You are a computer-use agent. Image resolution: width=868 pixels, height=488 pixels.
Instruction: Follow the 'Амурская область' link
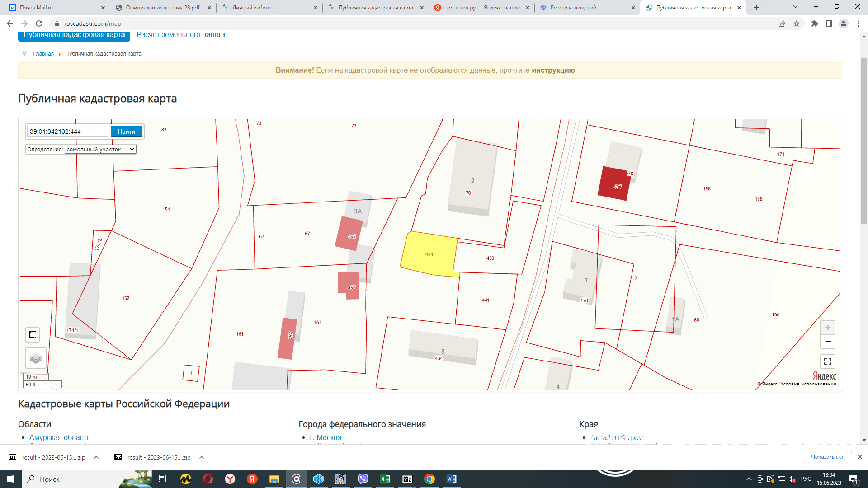60,437
